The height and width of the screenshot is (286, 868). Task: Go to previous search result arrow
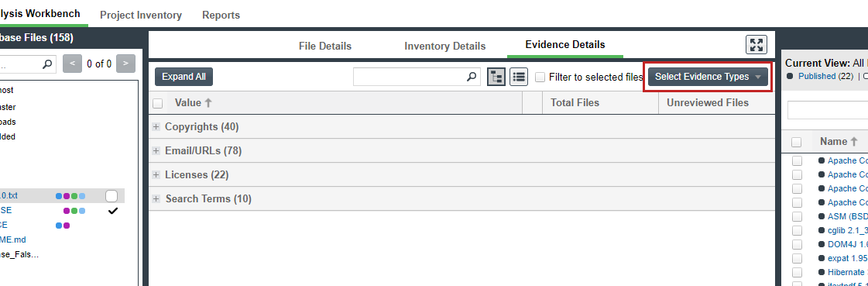[73, 64]
